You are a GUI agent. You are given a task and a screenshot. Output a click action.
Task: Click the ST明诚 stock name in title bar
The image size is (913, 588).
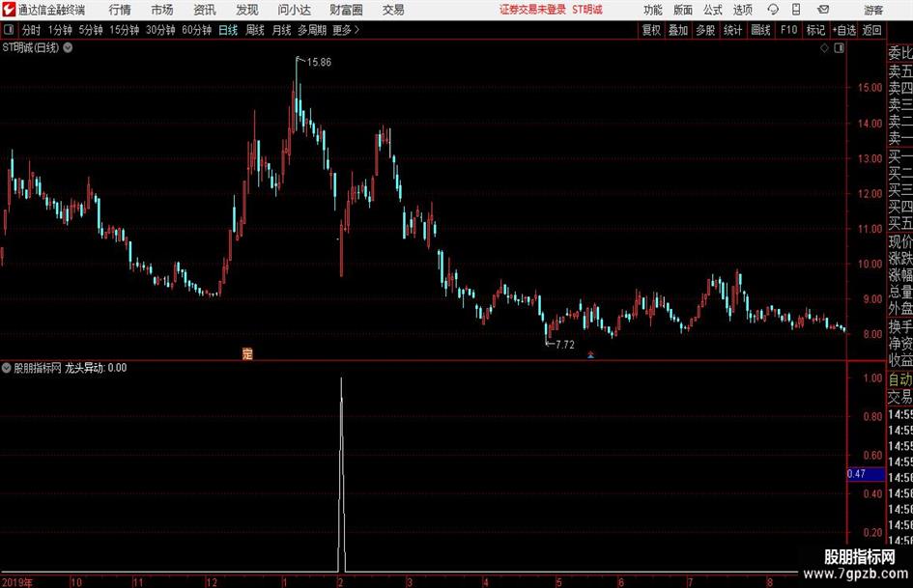(x=587, y=10)
